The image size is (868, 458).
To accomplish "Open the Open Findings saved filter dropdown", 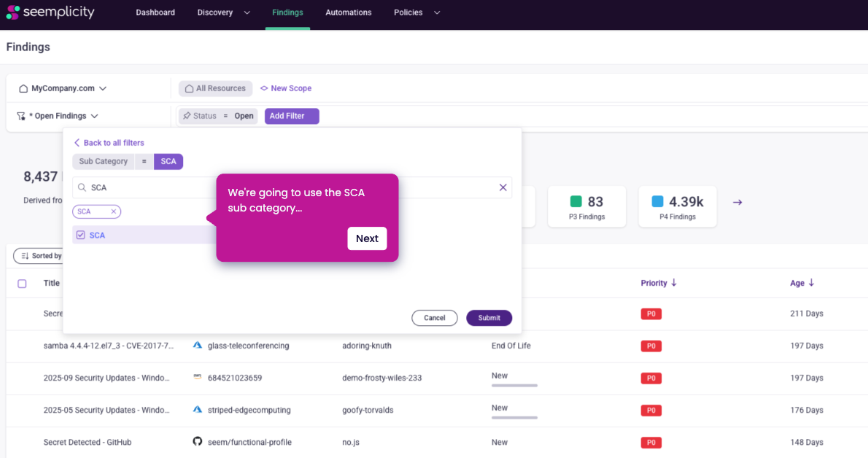I will pyautogui.click(x=58, y=116).
